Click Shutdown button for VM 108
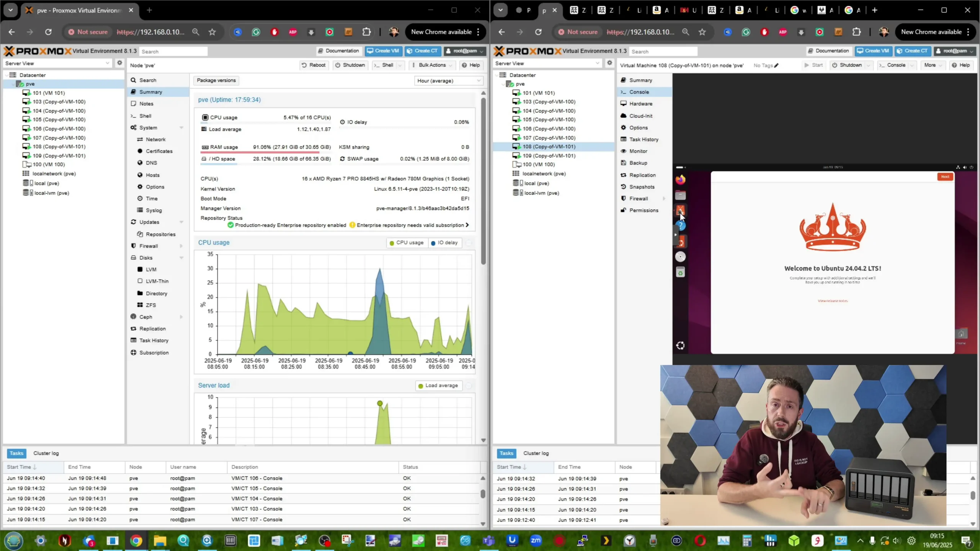The image size is (980, 551). (x=847, y=65)
